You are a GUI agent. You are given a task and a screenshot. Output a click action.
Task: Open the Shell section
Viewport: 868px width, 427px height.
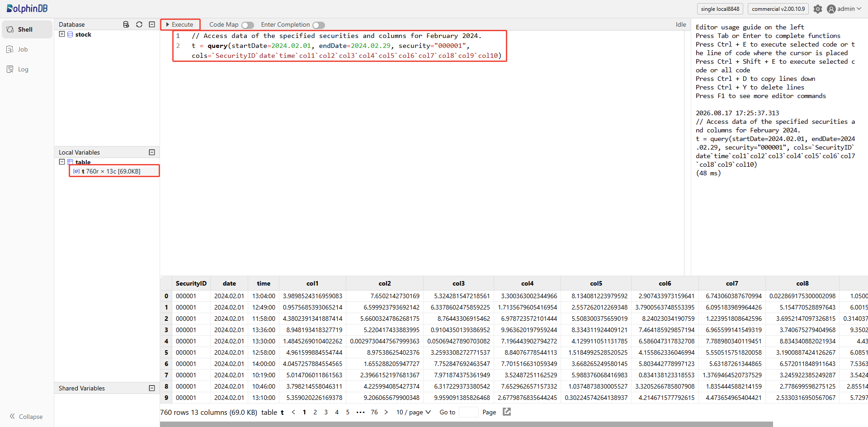click(x=27, y=29)
